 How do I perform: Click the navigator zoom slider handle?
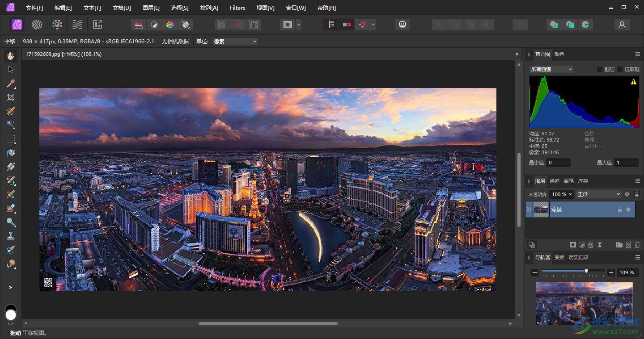pyautogui.click(x=586, y=271)
